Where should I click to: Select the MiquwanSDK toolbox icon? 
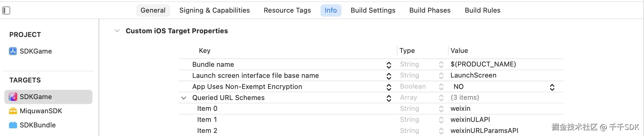pos(13,111)
